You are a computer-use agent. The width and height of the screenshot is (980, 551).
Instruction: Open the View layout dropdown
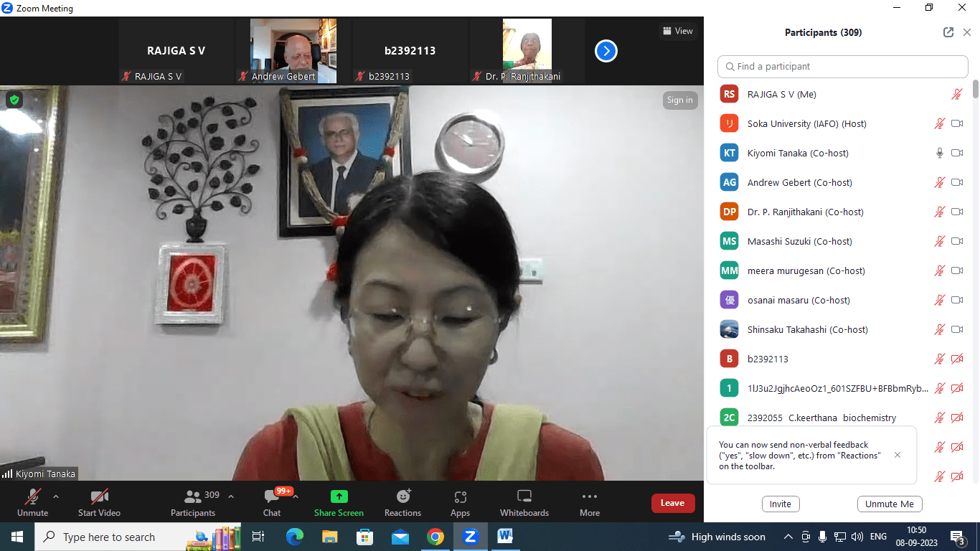(x=678, y=31)
